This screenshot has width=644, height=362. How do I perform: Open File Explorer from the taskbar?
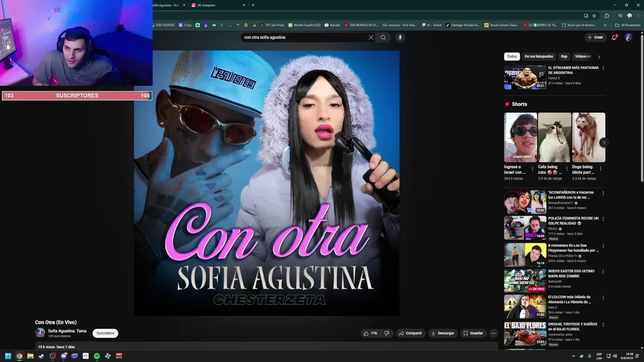(30, 356)
